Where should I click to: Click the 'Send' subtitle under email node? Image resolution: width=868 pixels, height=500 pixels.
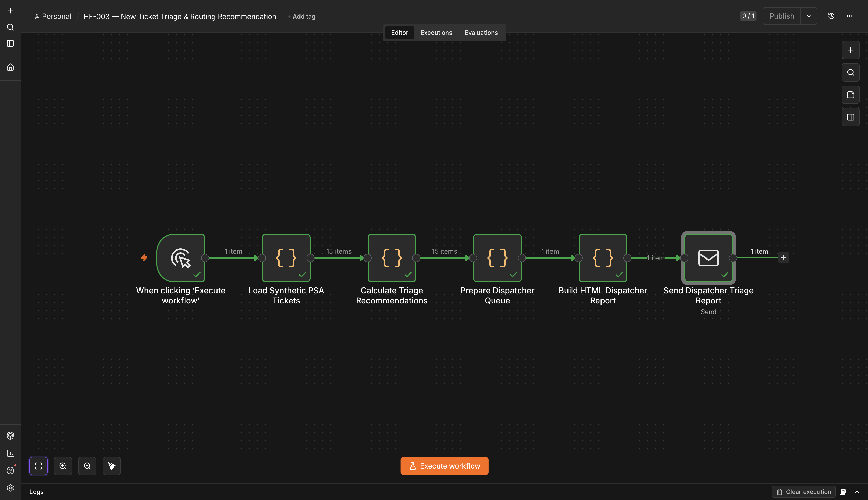tap(708, 312)
